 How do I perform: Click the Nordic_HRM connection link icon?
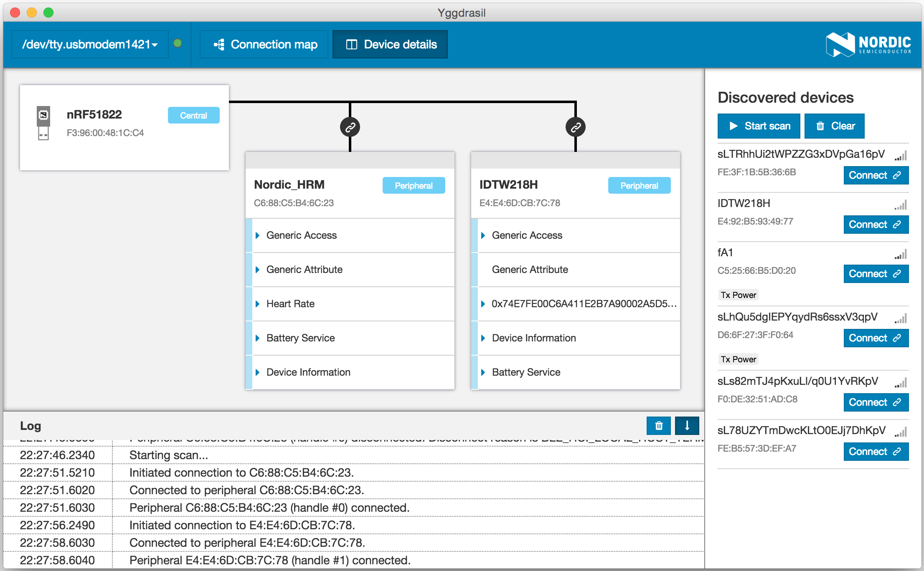tap(350, 127)
